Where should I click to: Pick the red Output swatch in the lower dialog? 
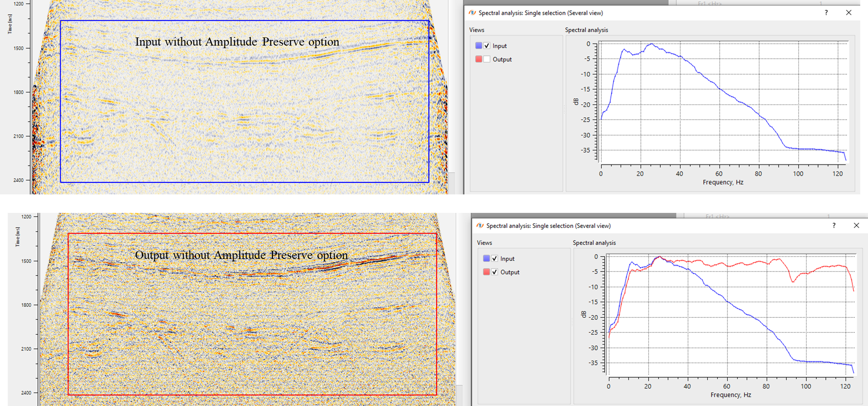(x=486, y=272)
